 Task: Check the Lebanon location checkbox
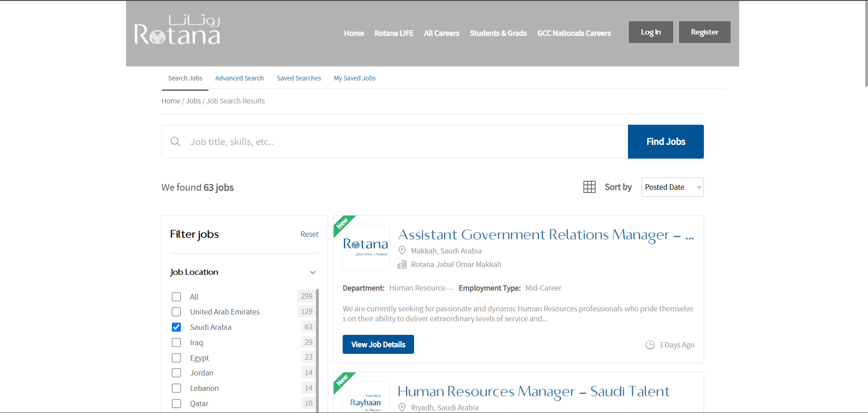coord(176,388)
